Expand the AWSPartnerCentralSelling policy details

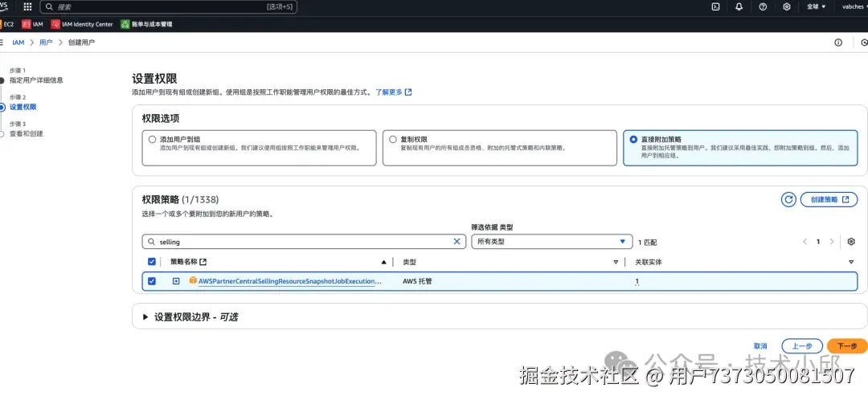176,281
